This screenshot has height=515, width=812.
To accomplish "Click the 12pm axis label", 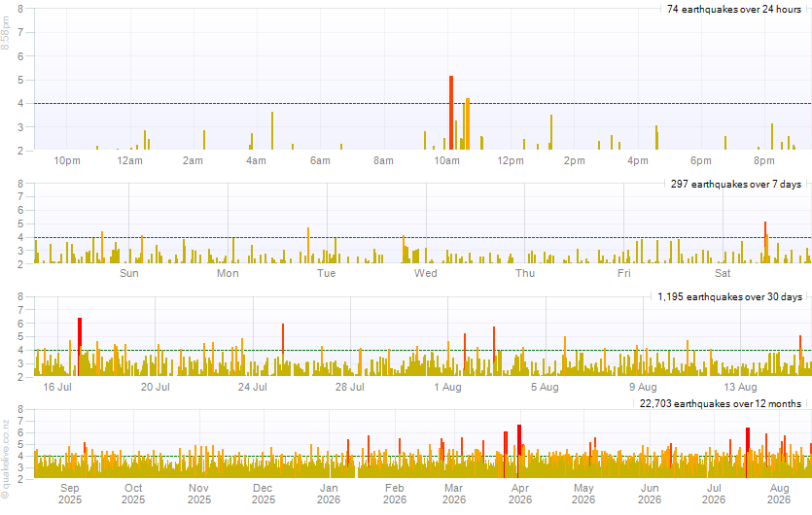I will (511, 161).
